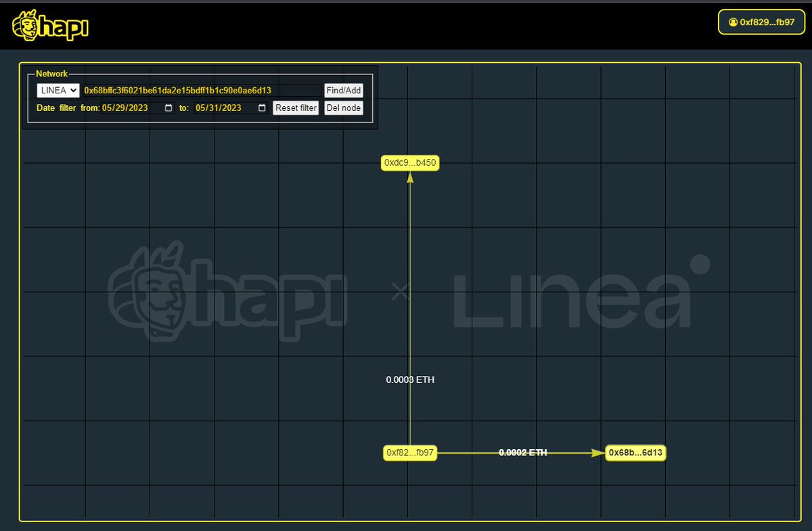Screen dimensions: 812x531
Task: Click the 0.0002 ETH edge label
Action: [522, 453]
